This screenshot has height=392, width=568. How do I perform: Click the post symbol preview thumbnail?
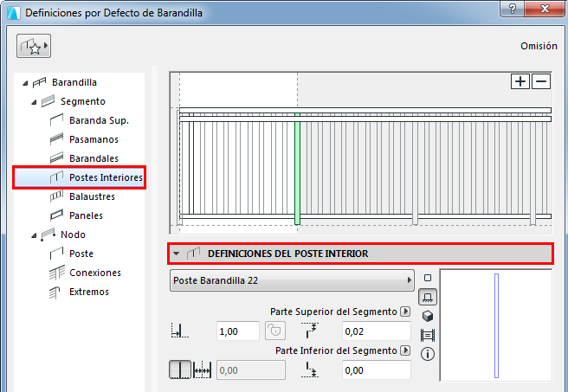pos(496,325)
